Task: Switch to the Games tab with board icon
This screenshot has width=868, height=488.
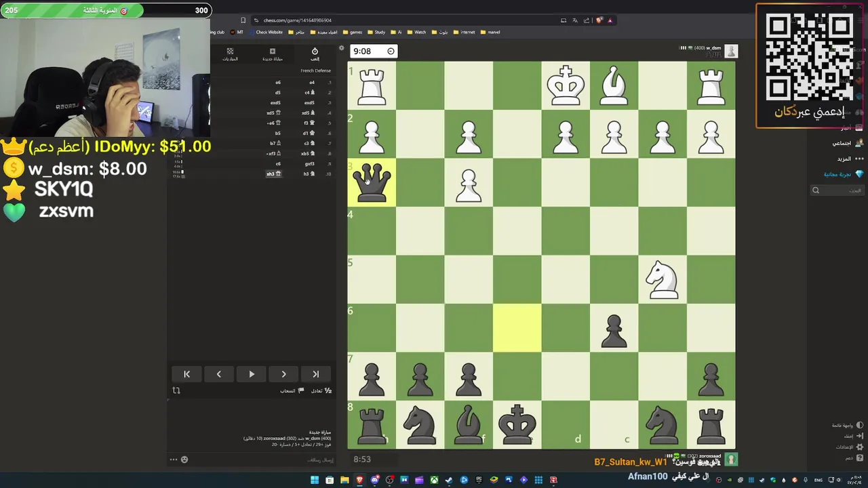Action: (230, 54)
